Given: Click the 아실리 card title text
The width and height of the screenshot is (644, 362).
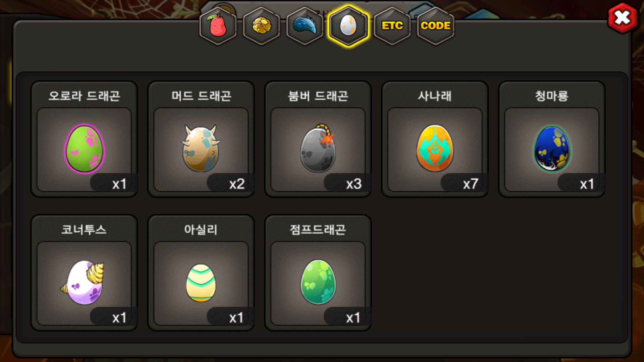Looking at the screenshot, I should [x=201, y=229].
